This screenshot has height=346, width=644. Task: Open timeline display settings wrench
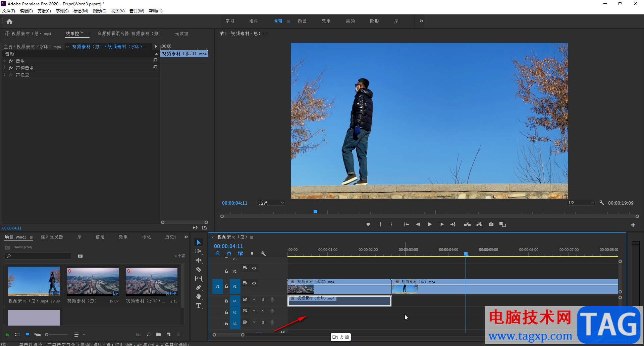pyautogui.click(x=263, y=254)
